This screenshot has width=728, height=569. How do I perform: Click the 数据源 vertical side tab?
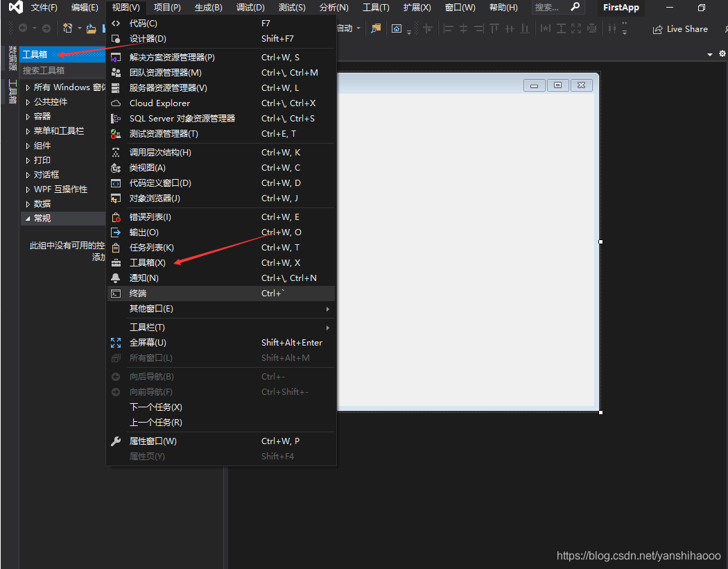12,58
